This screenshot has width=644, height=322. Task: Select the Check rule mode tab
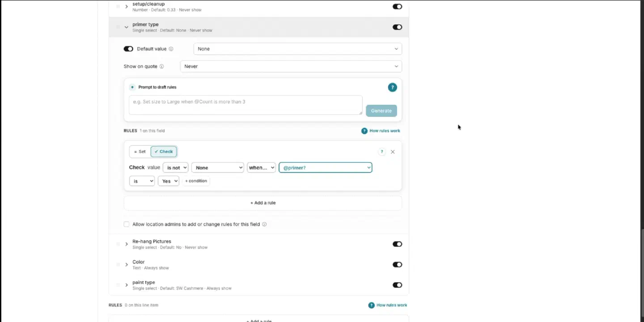164,152
